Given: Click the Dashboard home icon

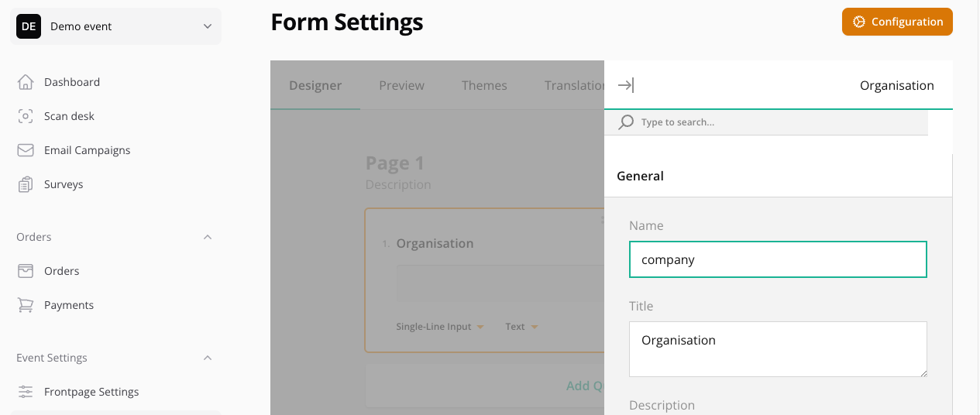Looking at the screenshot, I should tap(26, 82).
